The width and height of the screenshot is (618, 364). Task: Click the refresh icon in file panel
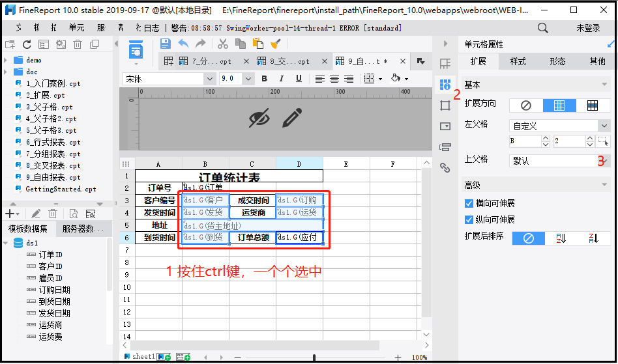pyautogui.click(x=27, y=44)
